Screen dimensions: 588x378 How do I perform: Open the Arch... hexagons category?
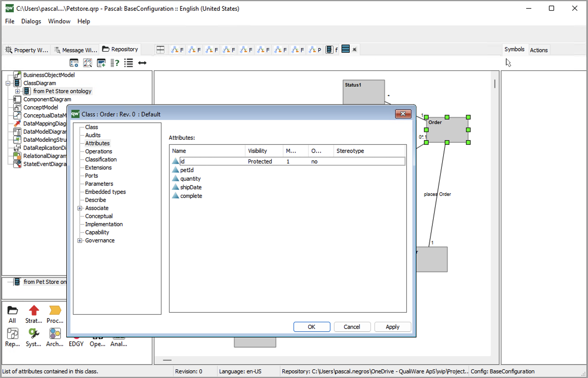pos(55,338)
